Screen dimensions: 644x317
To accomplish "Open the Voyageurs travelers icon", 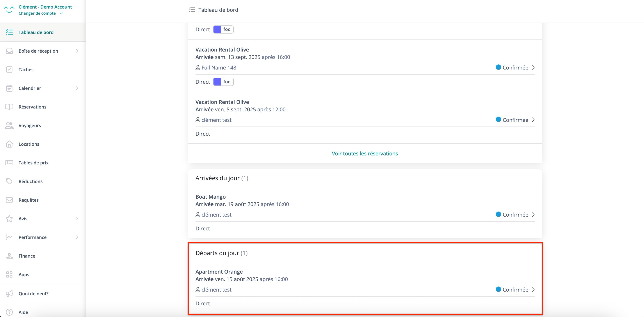I will pyautogui.click(x=9, y=125).
